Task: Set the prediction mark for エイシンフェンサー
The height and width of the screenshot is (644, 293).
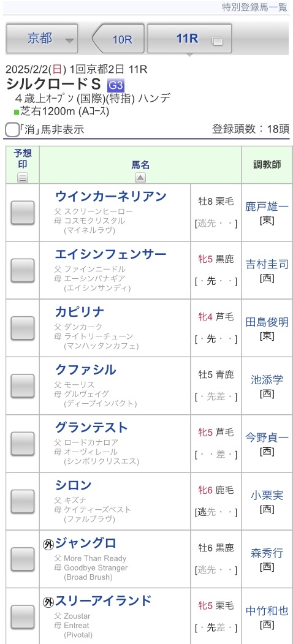Action: click(x=23, y=270)
